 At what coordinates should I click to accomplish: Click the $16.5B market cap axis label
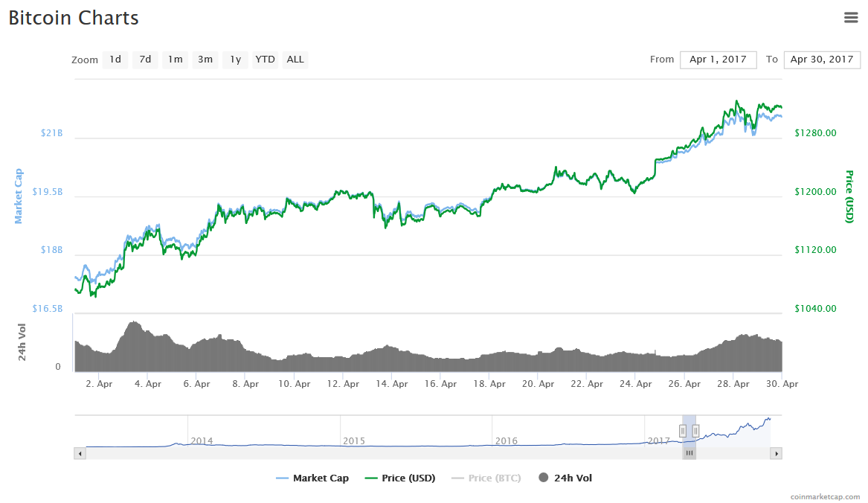tap(48, 309)
